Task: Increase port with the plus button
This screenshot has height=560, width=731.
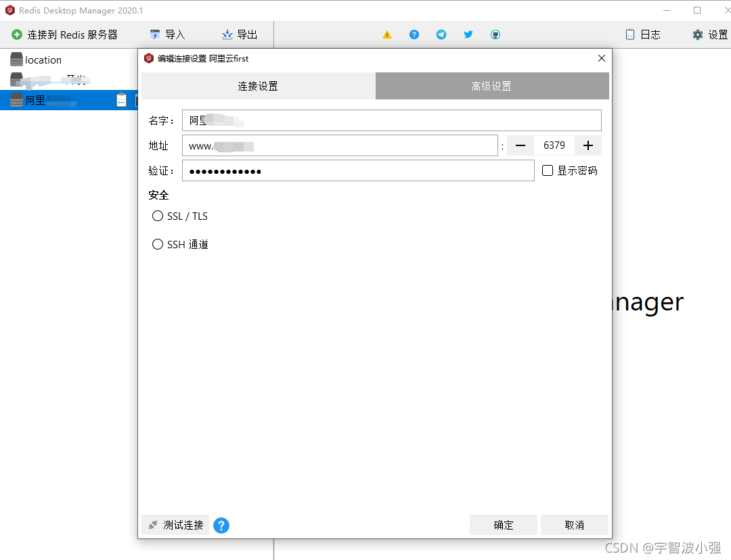Action: pos(588,145)
